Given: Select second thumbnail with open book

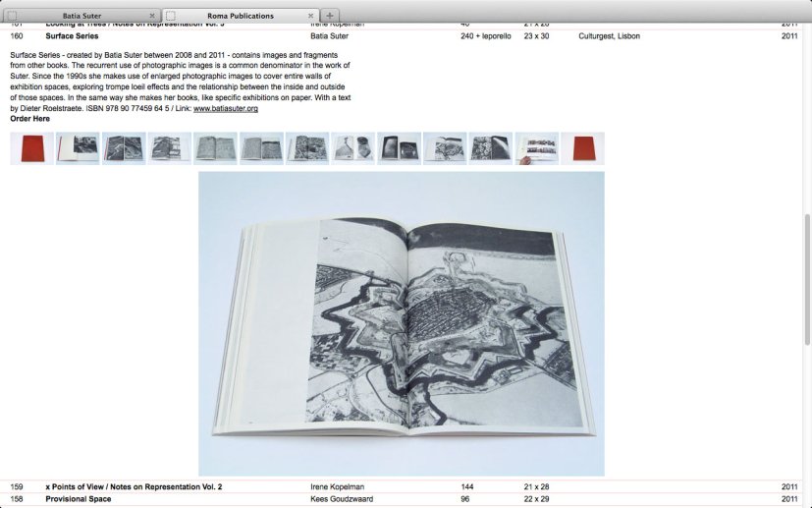Looking at the screenshot, I should (78, 148).
